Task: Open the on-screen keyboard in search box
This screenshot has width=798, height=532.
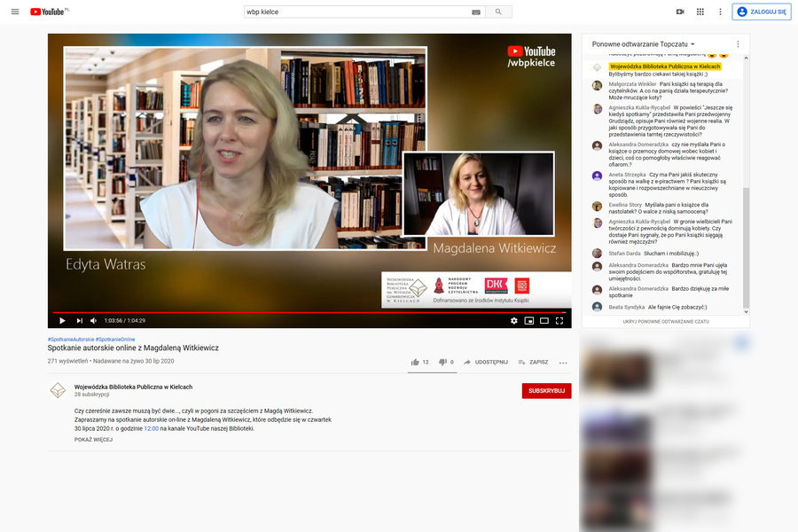Action: coord(476,12)
